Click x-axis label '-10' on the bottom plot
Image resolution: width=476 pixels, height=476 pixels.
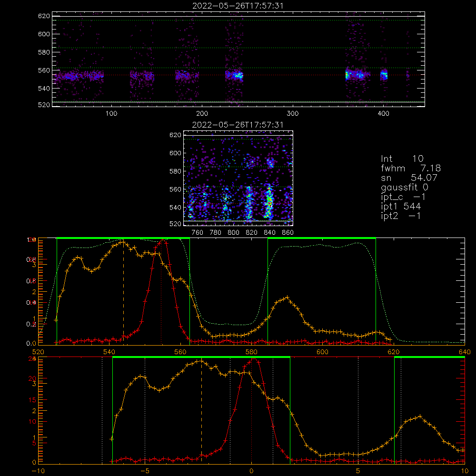click(38, 471)
